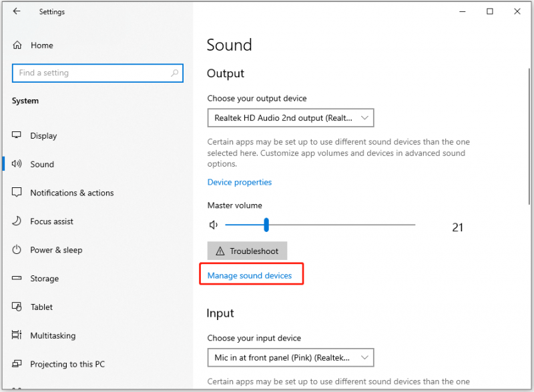Click the Home icon in sidebar

(17, 45)
